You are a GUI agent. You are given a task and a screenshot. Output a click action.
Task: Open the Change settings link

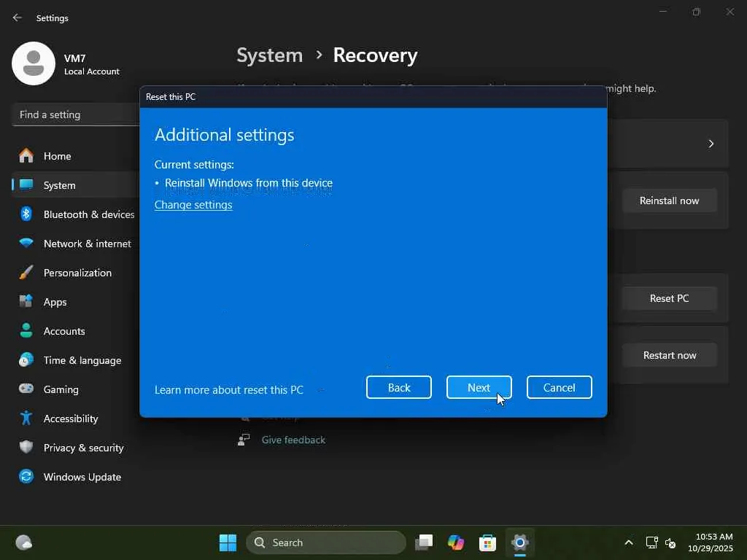[x=193, y=205]
